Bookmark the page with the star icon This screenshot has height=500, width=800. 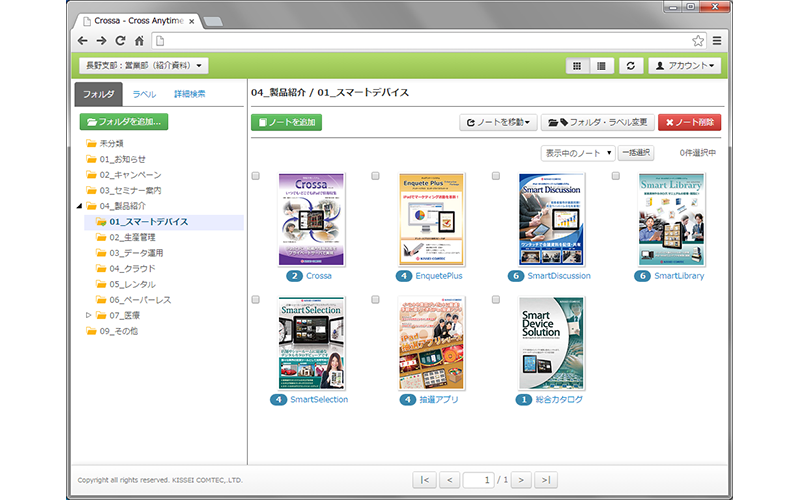click(697, 41)
